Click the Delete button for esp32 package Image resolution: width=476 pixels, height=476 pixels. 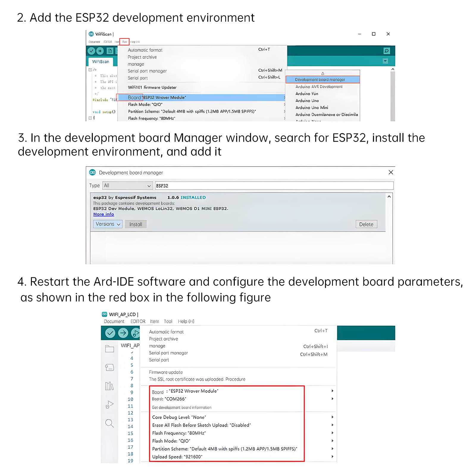tap(366, 224)
